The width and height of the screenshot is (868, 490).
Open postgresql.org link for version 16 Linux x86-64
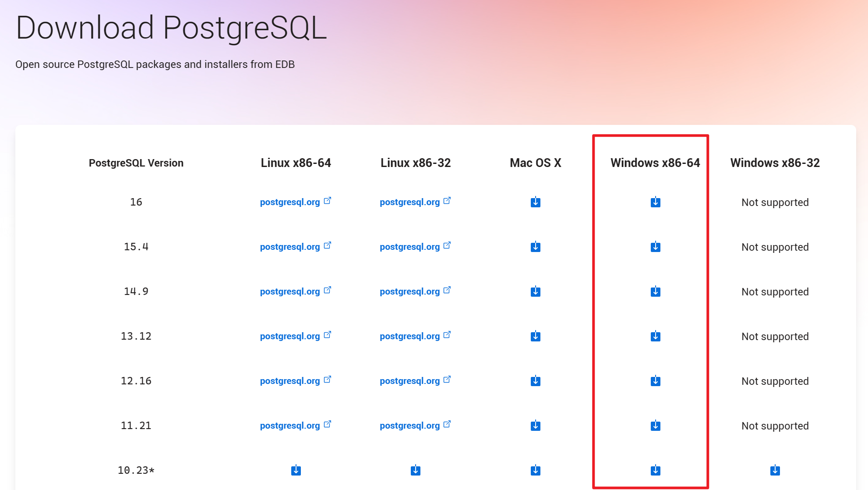pos(290,202)
